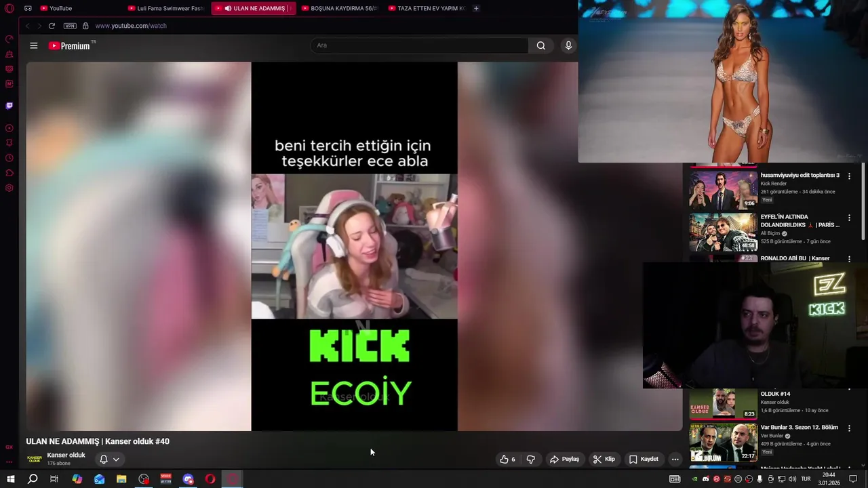Play EYFEL'İN ALTINDA DOLANDIRILDIKS video thumbnail
Image resolution: width=868 pixels, height=488 pixels.
[x=724, y=231]
